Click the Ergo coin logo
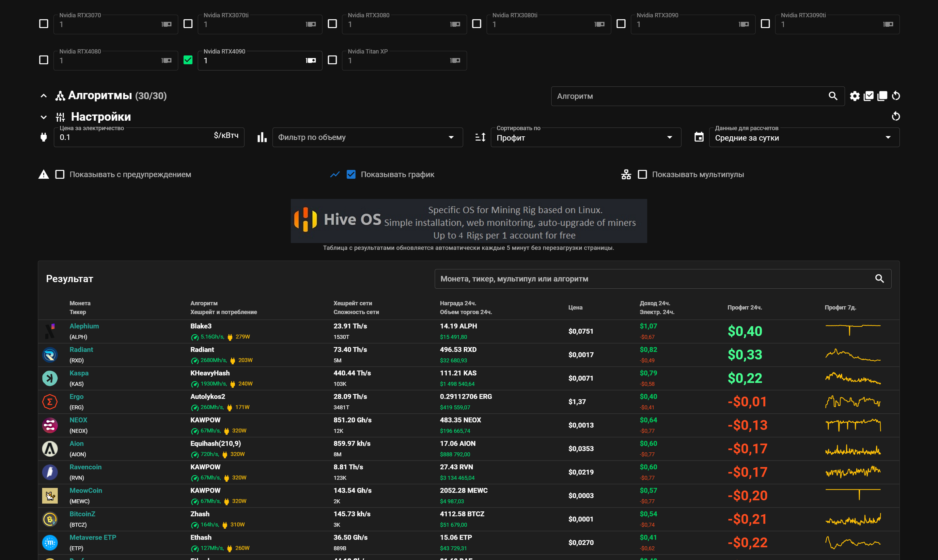This screenshot has height=560, width=938. click(x=50, y=401)
